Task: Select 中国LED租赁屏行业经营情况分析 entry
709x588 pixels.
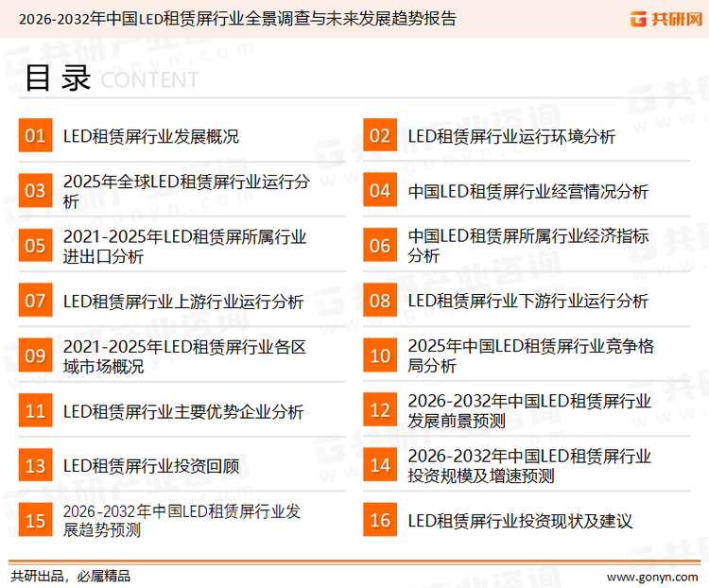Action: 527,191
